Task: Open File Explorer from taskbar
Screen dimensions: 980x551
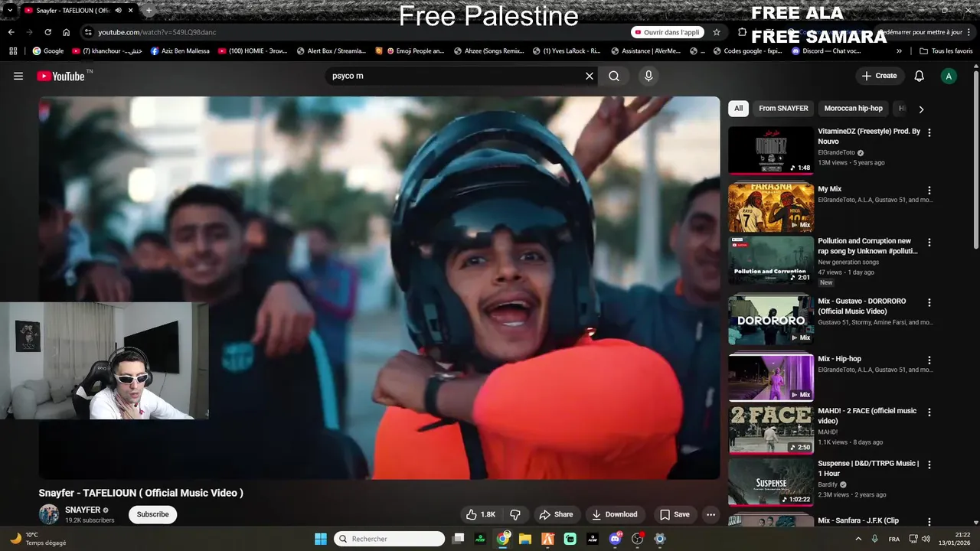Action: tap(525, 539)
